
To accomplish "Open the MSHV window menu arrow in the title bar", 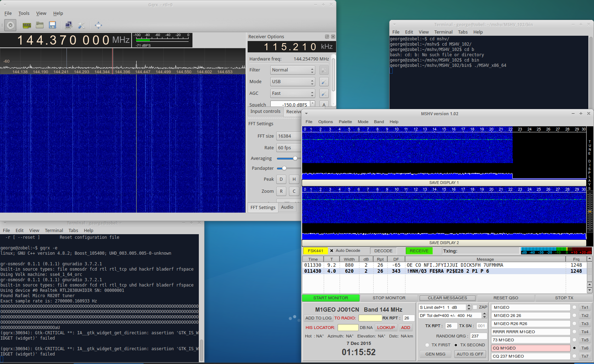I will (306, 114).
